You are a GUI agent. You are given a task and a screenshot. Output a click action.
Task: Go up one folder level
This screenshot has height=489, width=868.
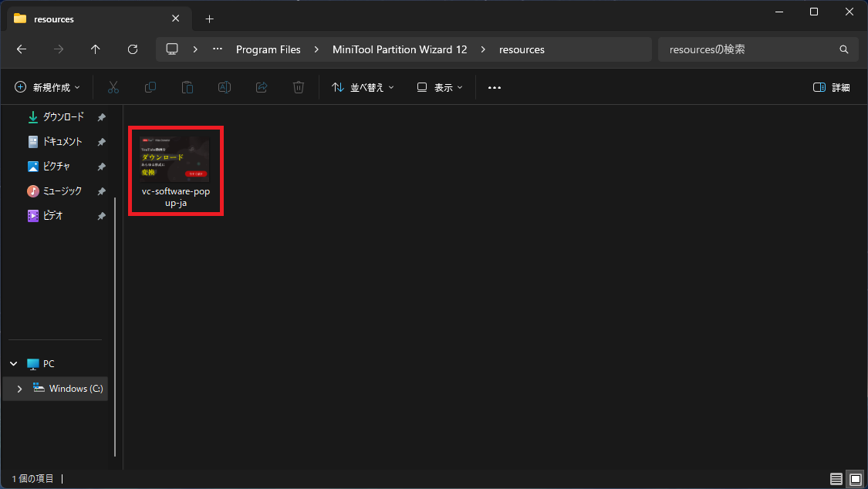pyautogui.click(x=96, y=49)
